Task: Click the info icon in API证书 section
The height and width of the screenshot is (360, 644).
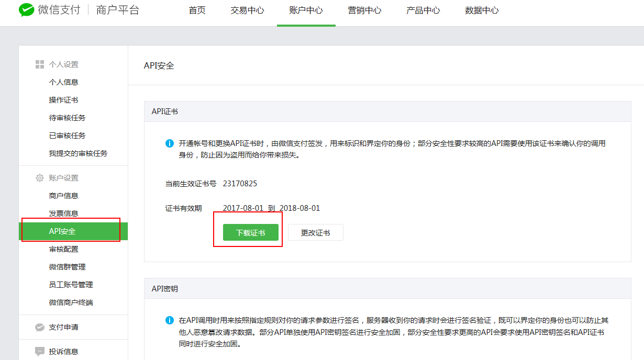Action: click(169, 143)
